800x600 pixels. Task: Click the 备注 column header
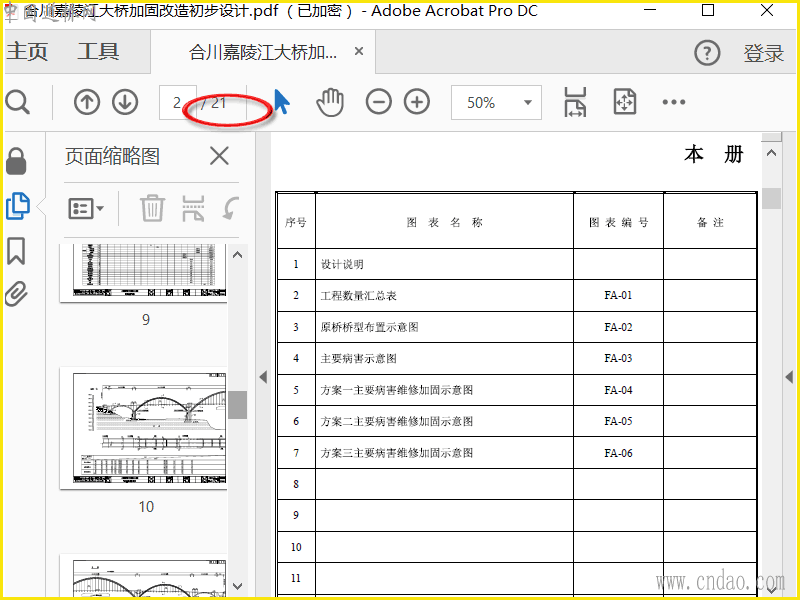(x=710, y=222)
